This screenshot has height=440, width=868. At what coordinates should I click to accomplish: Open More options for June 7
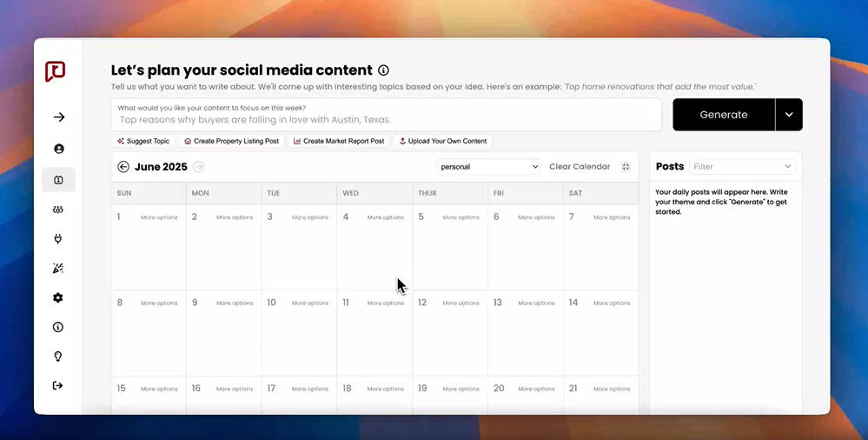[612, 217]
